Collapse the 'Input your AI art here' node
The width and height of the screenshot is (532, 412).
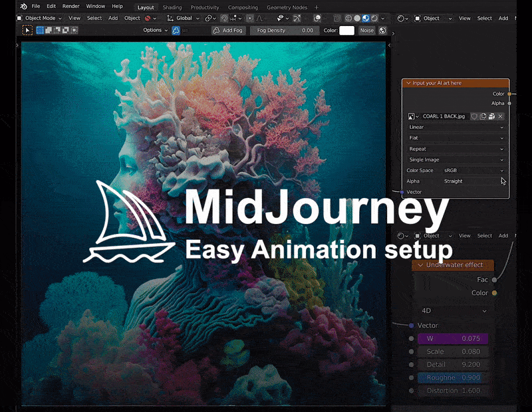point(408,83)
